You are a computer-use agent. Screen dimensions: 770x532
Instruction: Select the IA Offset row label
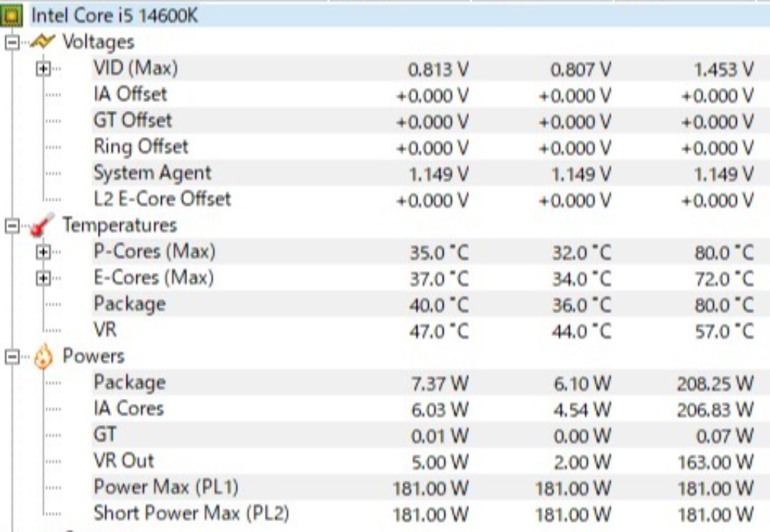click(130, 94)
